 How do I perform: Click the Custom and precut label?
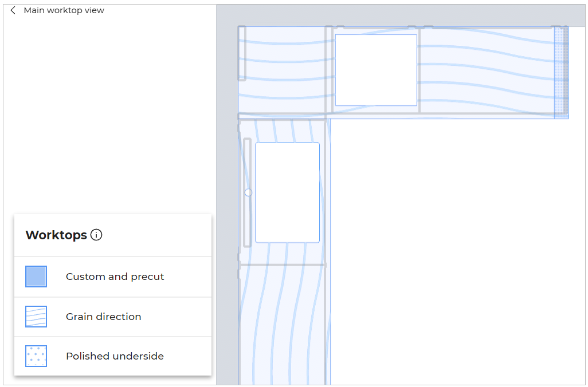[115, 277]
